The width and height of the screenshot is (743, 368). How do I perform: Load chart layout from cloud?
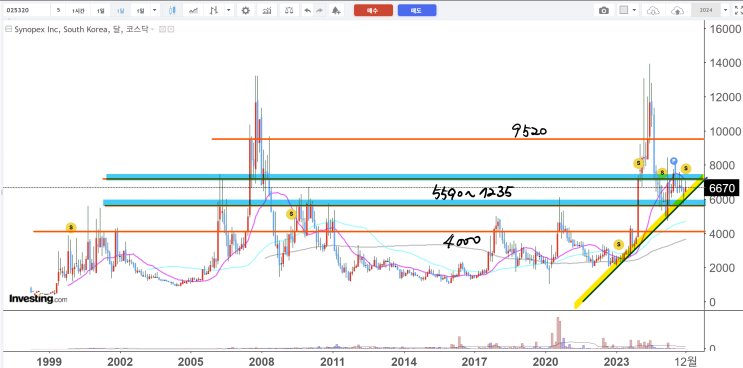tap(653, 10)
